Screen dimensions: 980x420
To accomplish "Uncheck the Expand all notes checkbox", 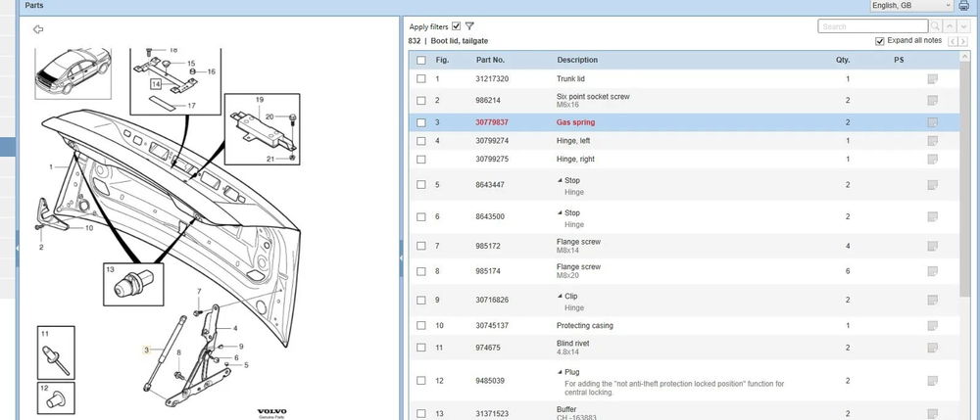I will pos(879,42).
